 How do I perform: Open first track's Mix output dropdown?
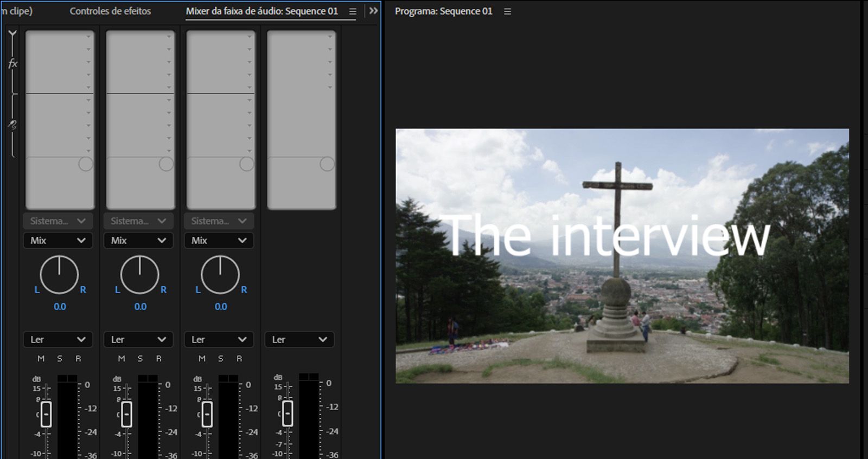click(58, 240)
